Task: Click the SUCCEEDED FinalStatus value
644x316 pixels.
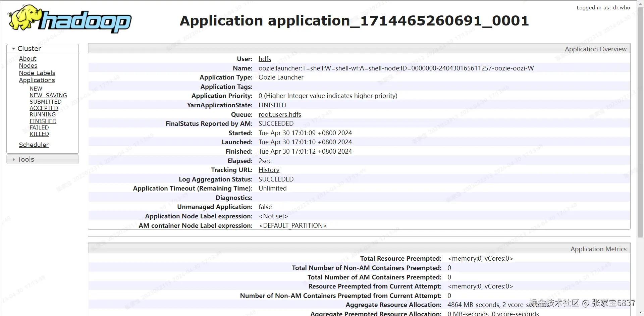Action: click(276, 124)
